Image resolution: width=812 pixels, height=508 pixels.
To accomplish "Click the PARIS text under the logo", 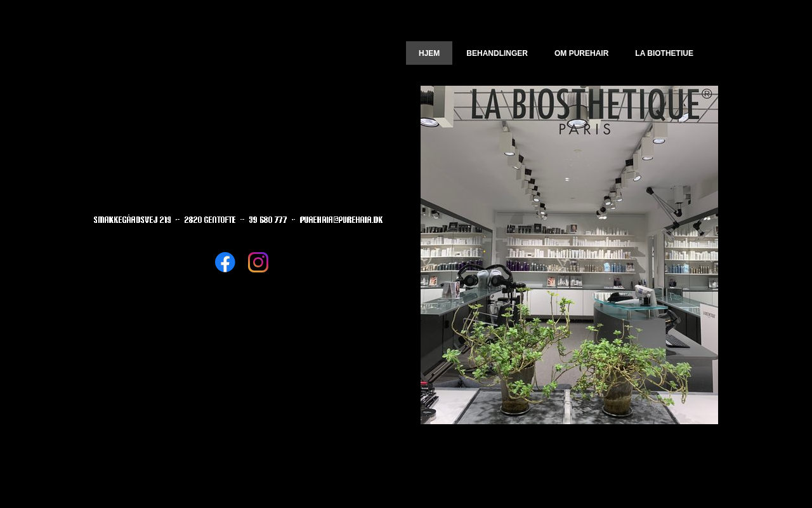I will 584,128.
